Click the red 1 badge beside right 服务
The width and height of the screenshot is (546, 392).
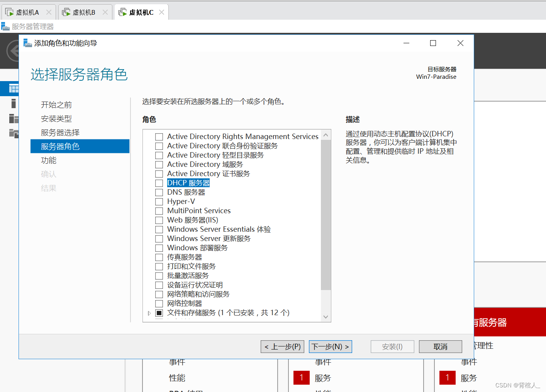point(448,378)
